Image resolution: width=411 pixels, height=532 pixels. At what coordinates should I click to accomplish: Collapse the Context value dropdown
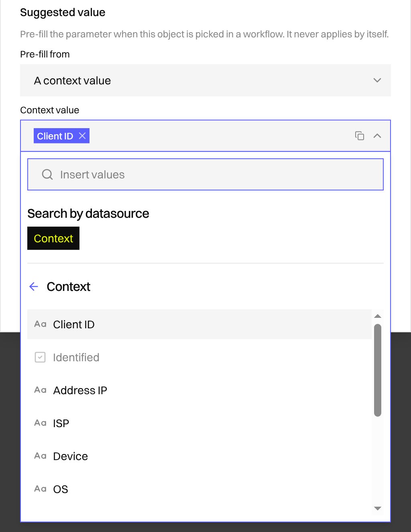[377, 136]
